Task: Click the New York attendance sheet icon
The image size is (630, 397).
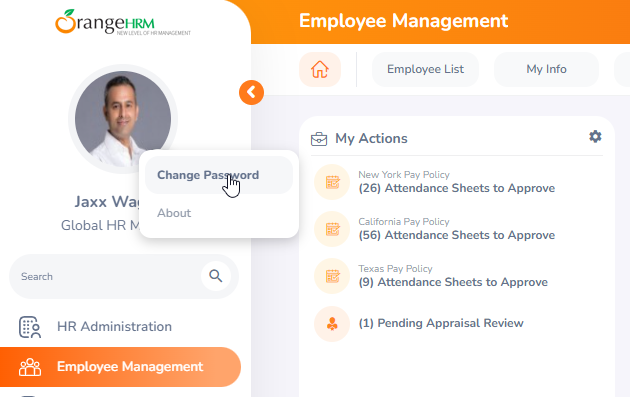Action: tap(332, 182)
